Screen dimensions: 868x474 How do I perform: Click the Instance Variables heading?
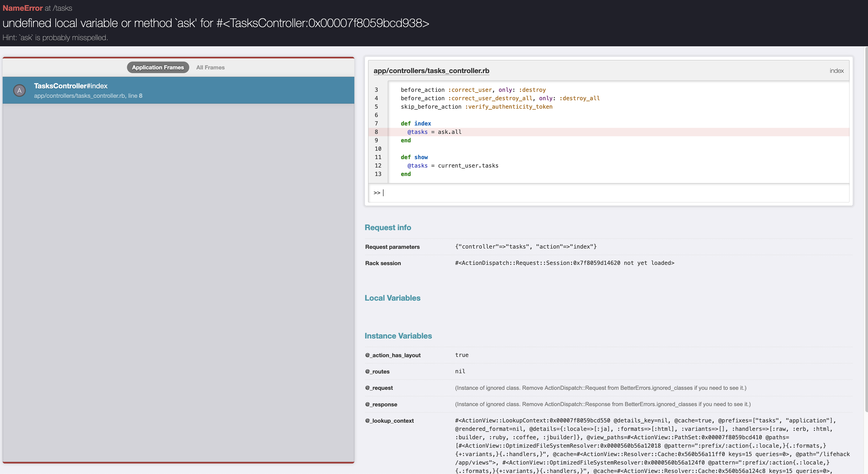pyautogui.click(x=398, y=336)
